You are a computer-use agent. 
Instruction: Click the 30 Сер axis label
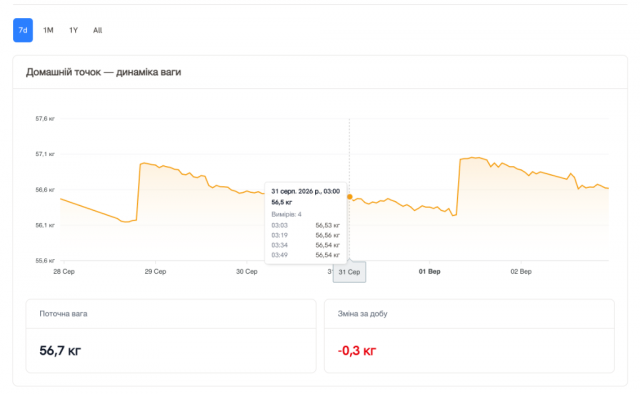pos(247,272)
